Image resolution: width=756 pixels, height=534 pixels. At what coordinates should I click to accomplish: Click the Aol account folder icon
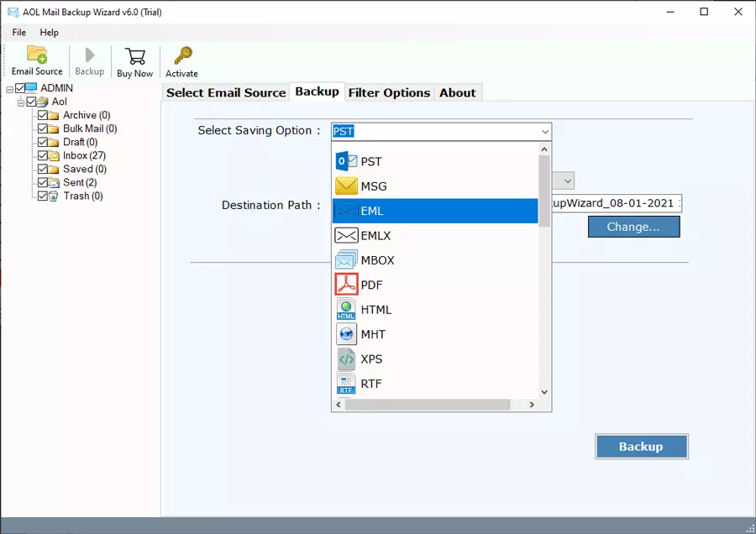[43, 102]
